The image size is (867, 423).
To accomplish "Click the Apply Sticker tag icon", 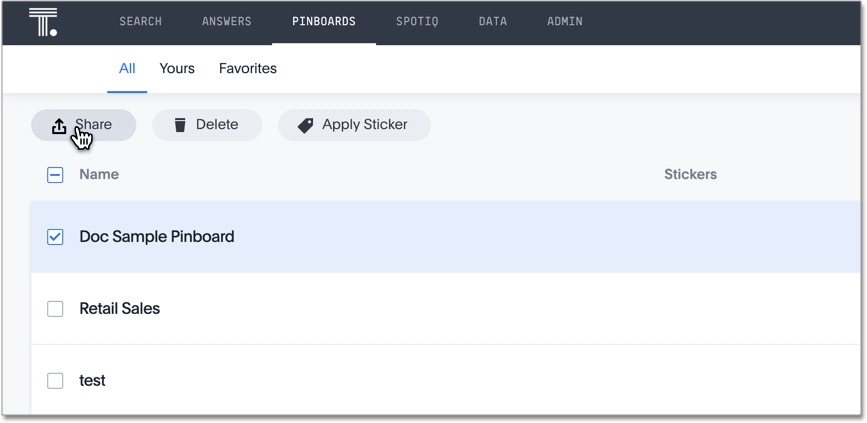I will pos(306,125).
